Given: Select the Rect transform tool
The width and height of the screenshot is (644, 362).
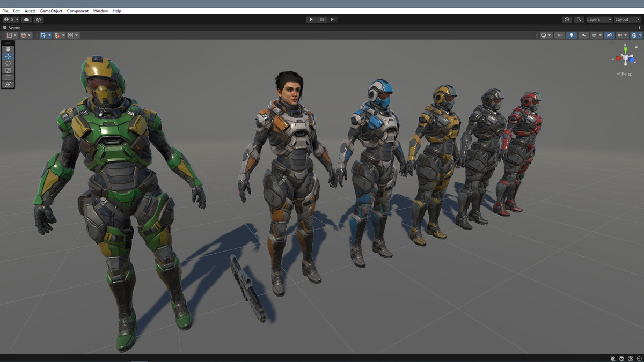Looking at the screenshot, I should tap(8, 77).
